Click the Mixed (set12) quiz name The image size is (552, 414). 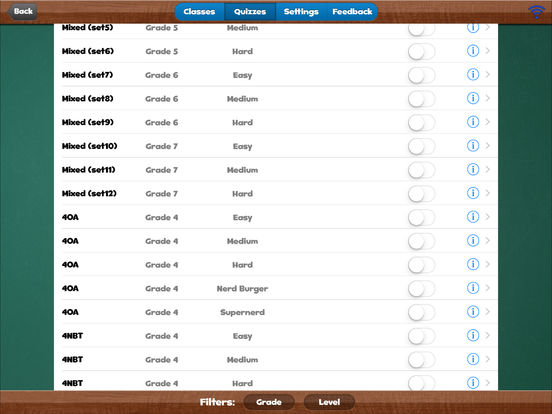pyautogui.click(x=89, y=194)
